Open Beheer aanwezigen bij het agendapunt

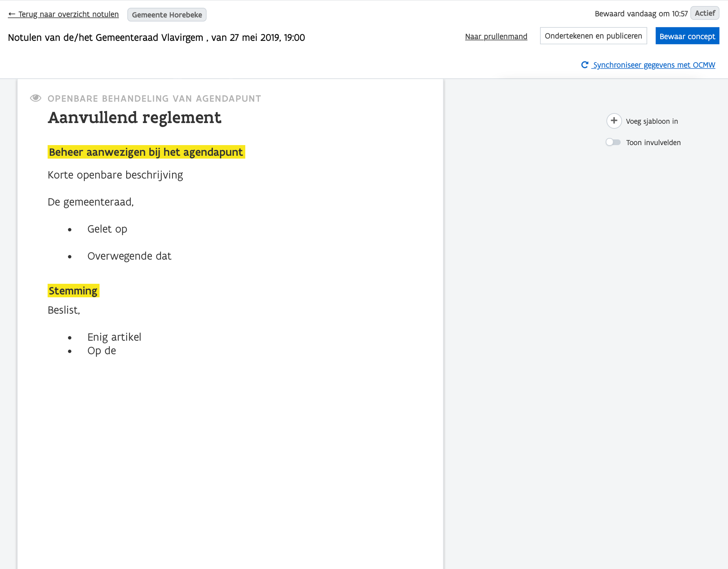click(146, 152)
